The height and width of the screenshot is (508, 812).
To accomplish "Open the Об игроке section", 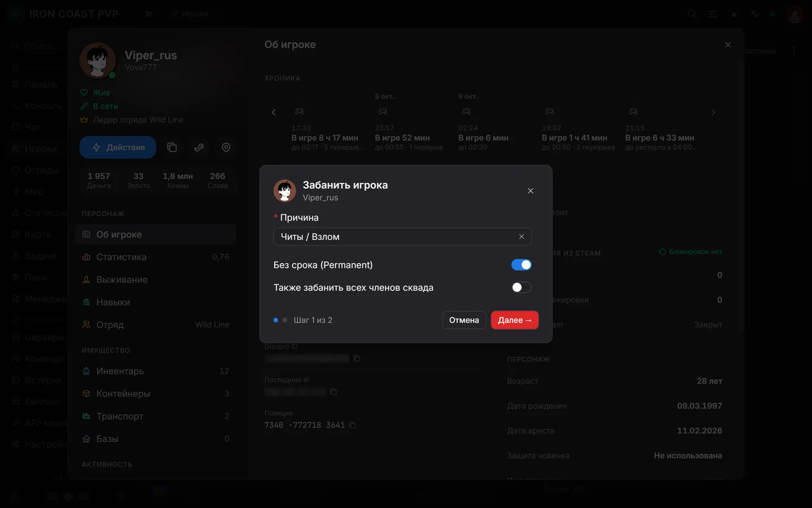I will point(156,234).
